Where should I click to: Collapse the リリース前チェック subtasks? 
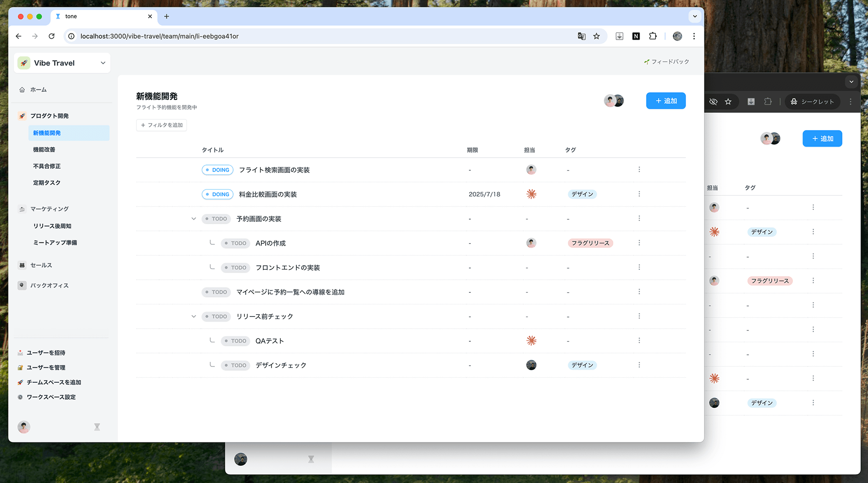pyautogui.click(x=193, y=316)
